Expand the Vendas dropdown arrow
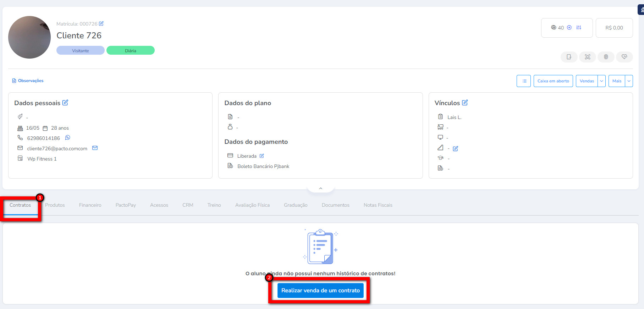 pyautogui.click(x=601, y=81)
